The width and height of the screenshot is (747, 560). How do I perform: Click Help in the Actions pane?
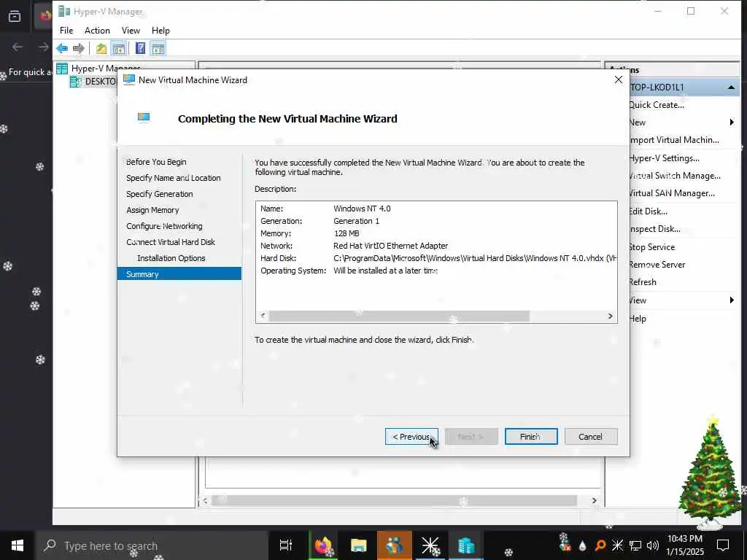pos(638,319)
